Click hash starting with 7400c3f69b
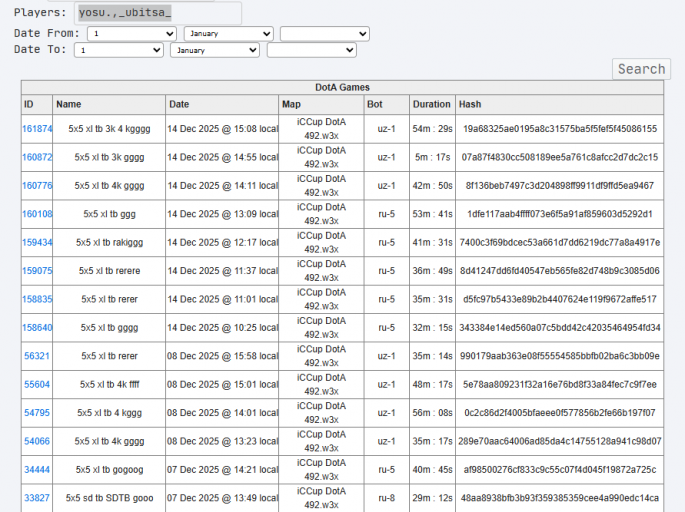This screenshot has width=685, height=512. (560, 242)
